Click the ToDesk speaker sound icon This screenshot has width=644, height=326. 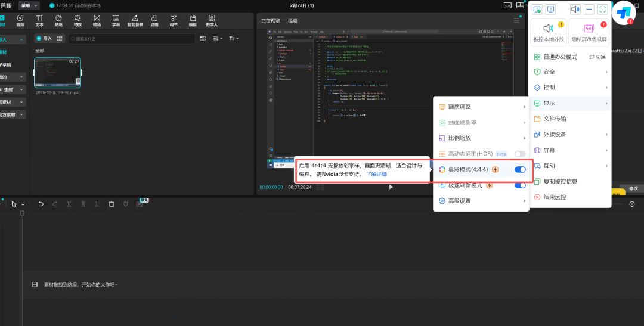(558, 10)
